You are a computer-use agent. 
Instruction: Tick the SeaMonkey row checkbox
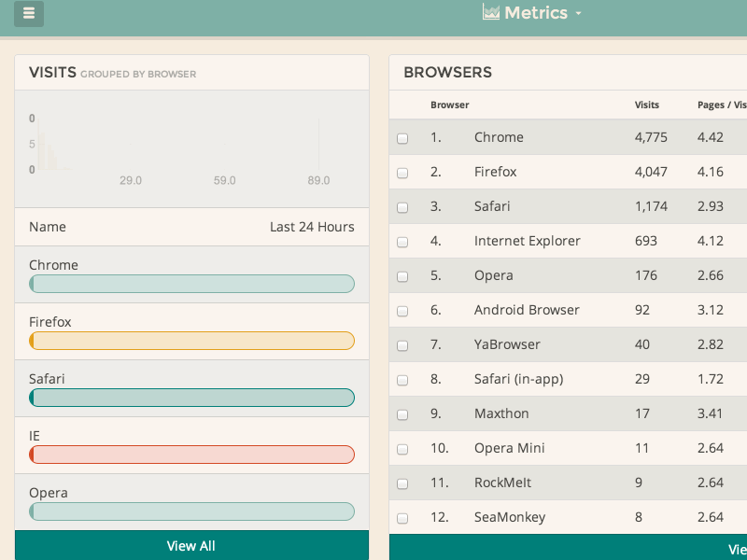point(402,518)
